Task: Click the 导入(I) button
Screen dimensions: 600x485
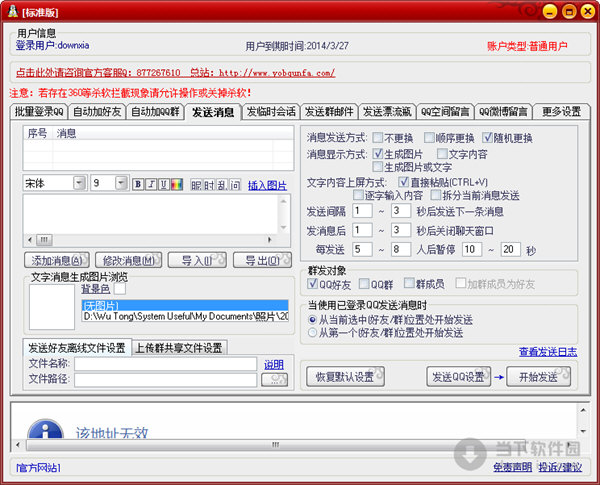Action: 197,261
